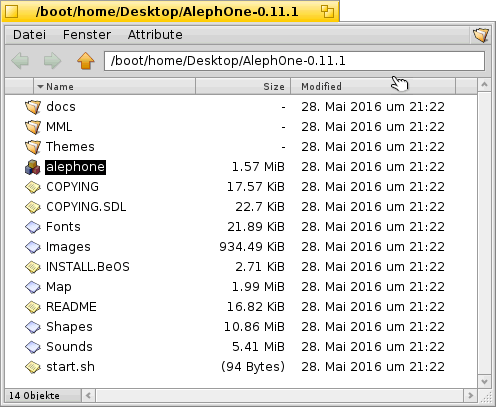Click the docs folder icon
The width and height of the screenshot is (496, 407).
click(x=33, y=107)
